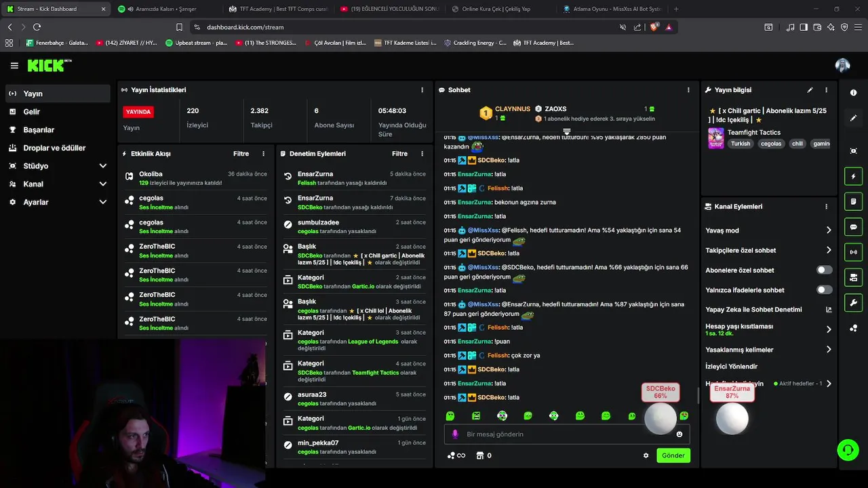Open the hamburger menu beside Kick logo
Viewport: 868px width, 488px height.
click(x=14, y=66)
